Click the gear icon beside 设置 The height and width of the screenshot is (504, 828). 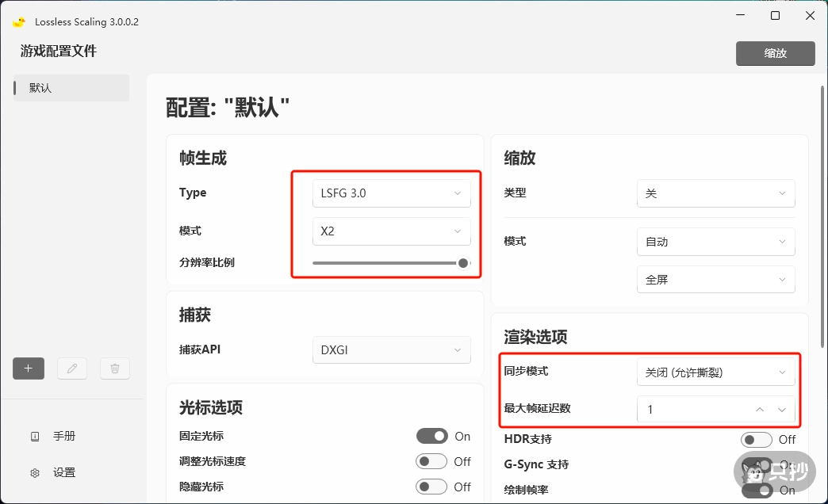click(34, 472)
